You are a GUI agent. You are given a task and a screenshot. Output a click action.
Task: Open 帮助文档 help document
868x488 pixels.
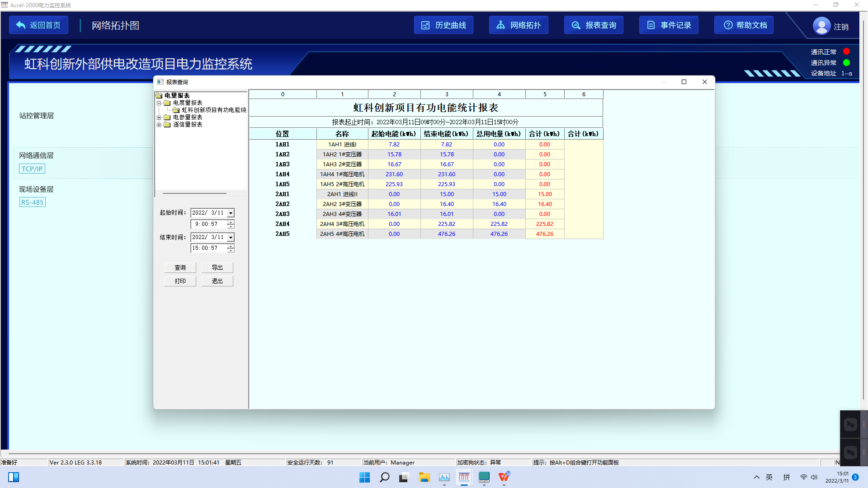(744, 25)
